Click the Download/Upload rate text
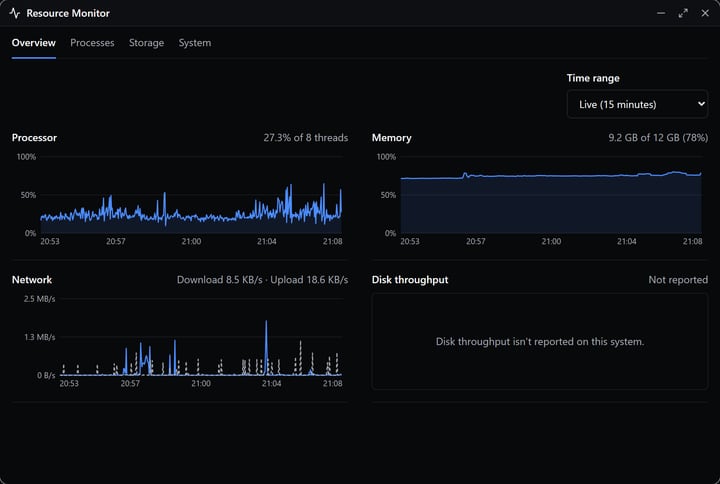Image resolution: width=720 pixels, height=484 pixels. (262, 280)
